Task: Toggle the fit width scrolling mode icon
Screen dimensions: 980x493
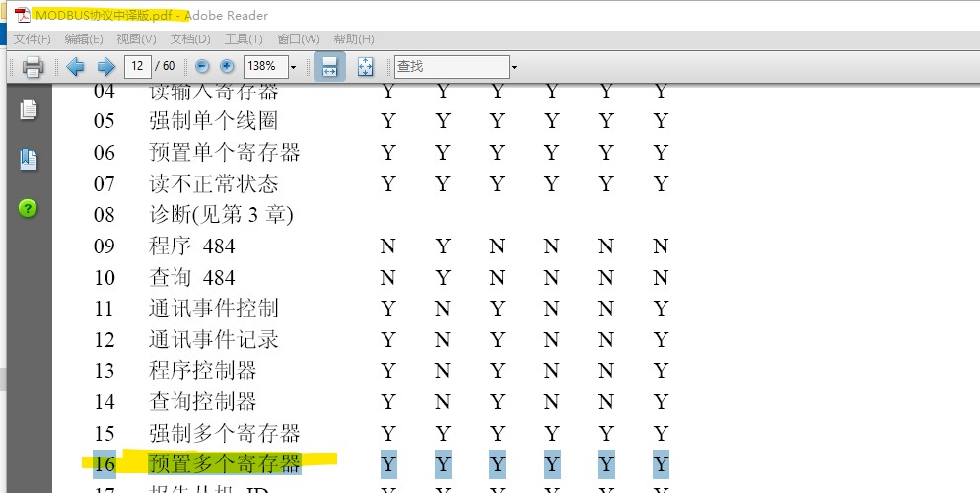Action: point(329,67)
